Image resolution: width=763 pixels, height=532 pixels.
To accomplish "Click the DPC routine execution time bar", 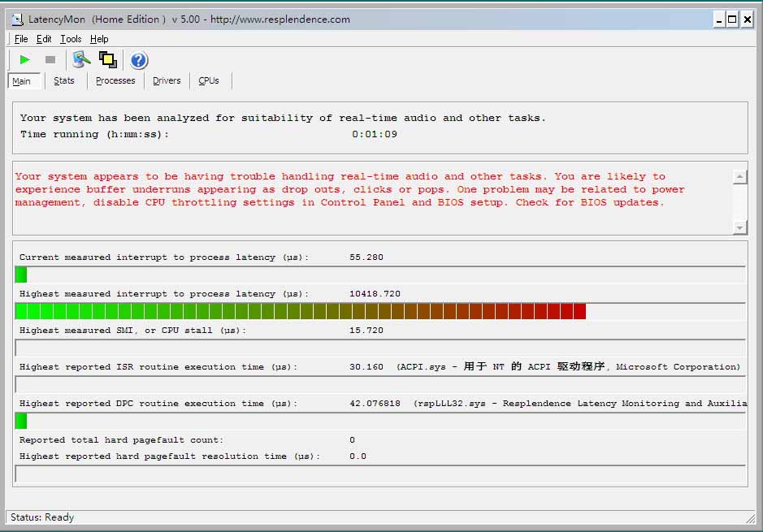I will click(x=380, y=421).
